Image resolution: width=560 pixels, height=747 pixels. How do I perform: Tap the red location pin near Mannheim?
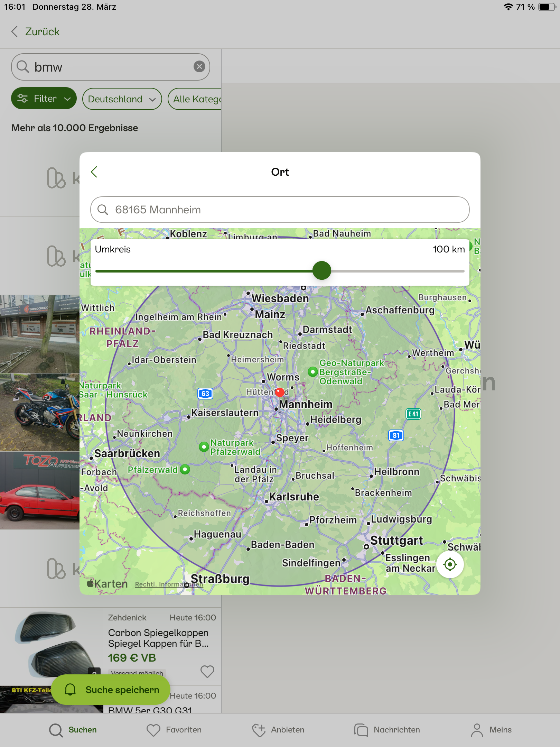coord(280,392)
